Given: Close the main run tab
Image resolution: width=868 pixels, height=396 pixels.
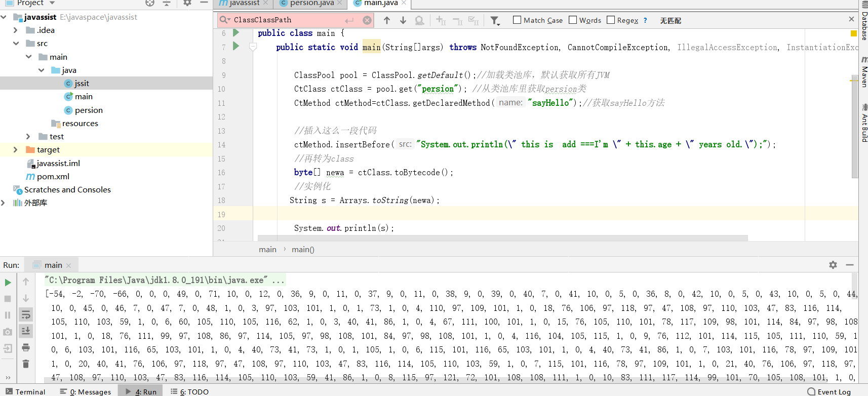Looking at the screenshot, I should (68, 265).
